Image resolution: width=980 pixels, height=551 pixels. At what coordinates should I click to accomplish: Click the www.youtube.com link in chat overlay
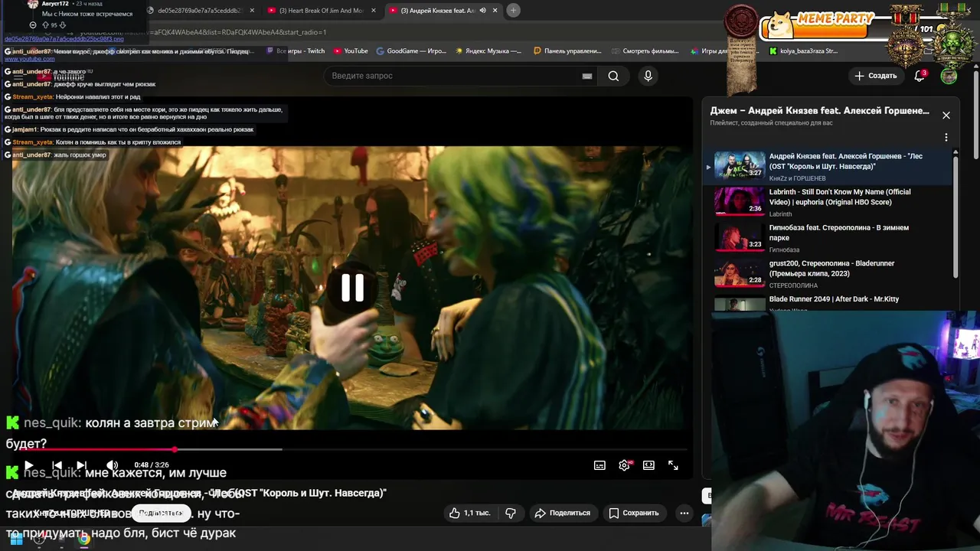pos(29,59)
